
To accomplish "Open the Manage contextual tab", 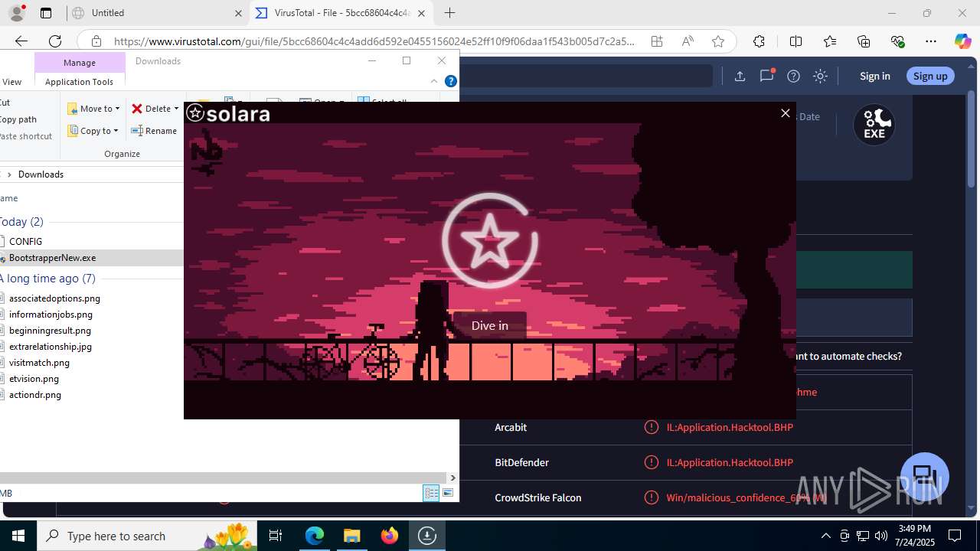I will click(80, 62).
